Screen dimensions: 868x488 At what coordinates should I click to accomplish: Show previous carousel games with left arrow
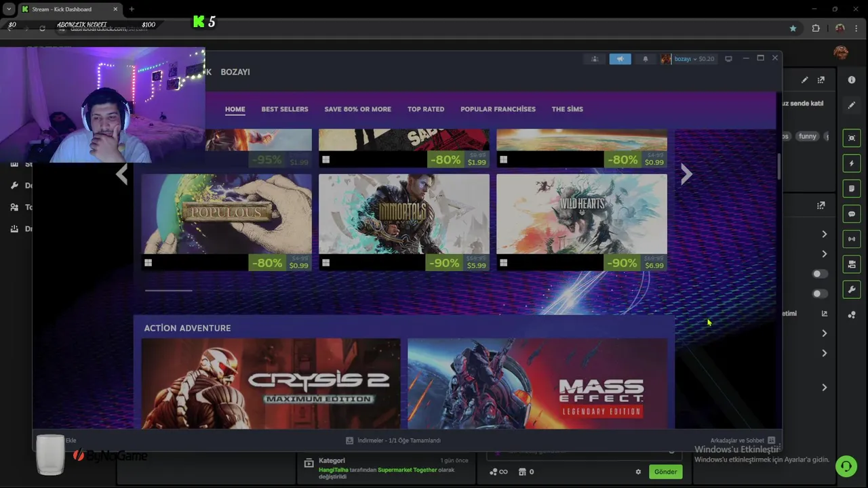coord(121,174)
